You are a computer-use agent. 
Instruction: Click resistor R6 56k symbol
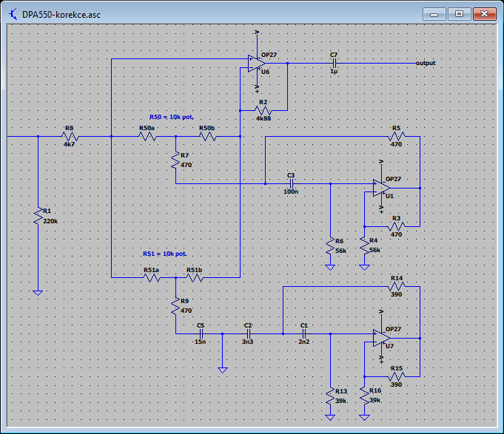330,246
